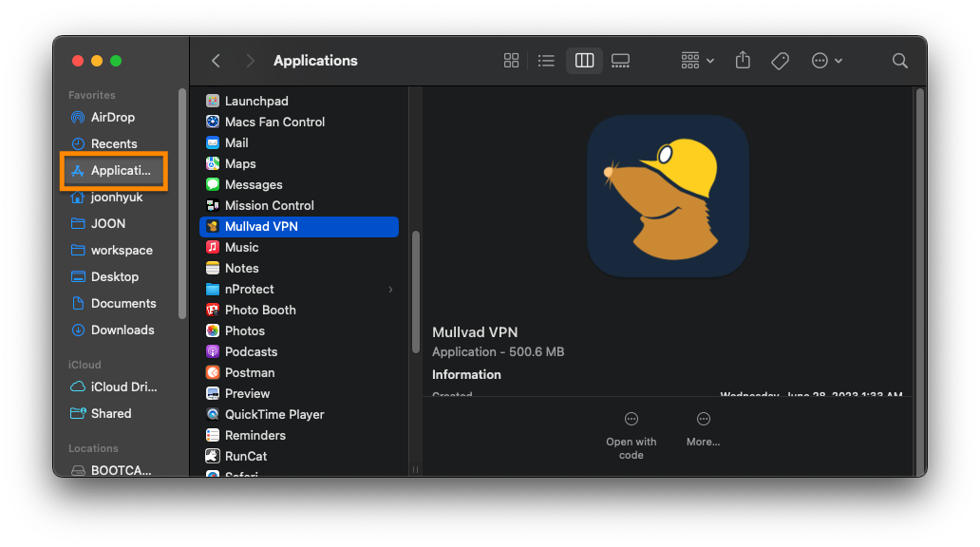Click the Open with code button
Screen dimensions: 980x547
pyautogui.click(x=631, y=435)
